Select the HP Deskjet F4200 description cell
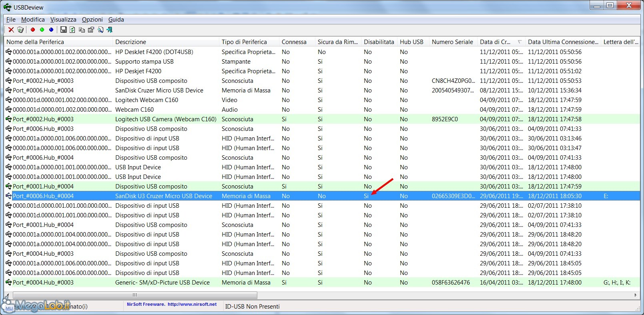The height and width of the screenshot is (315, 644). tap(138, 71)
